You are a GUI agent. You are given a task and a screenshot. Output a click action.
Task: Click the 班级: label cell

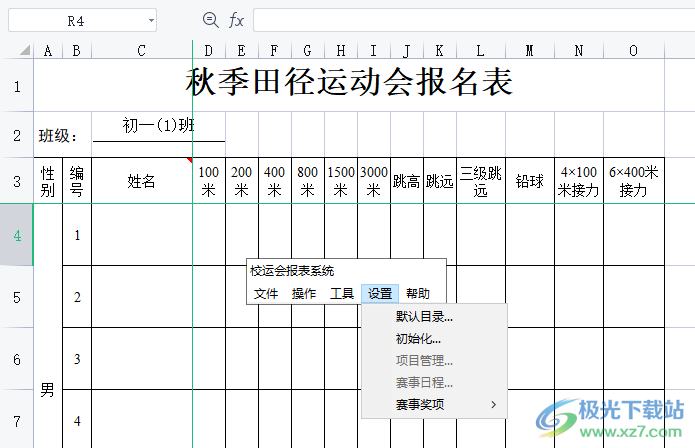coord(62,135)
